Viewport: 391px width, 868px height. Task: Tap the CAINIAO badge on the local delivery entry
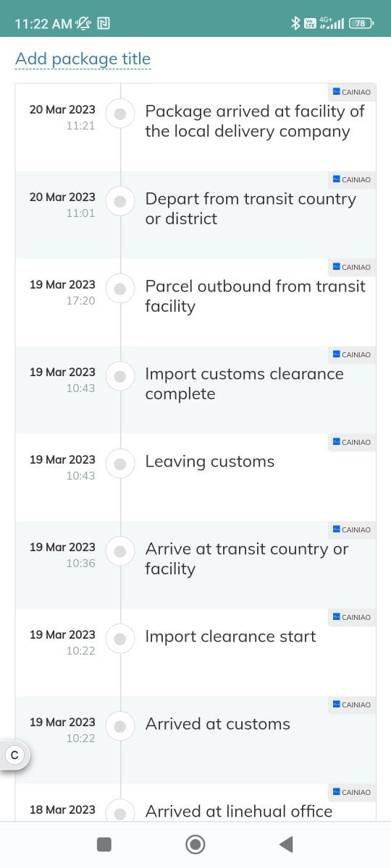[x=352, y=92]
